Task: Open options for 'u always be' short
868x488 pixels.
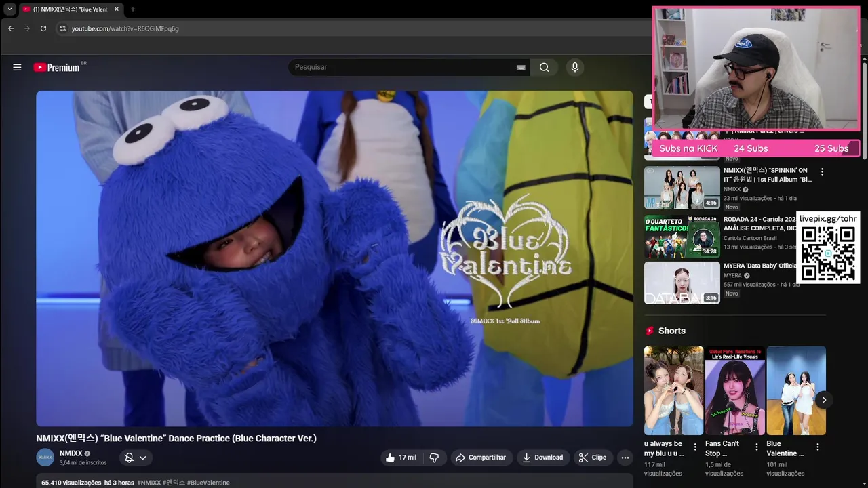Action: [694, 447]
